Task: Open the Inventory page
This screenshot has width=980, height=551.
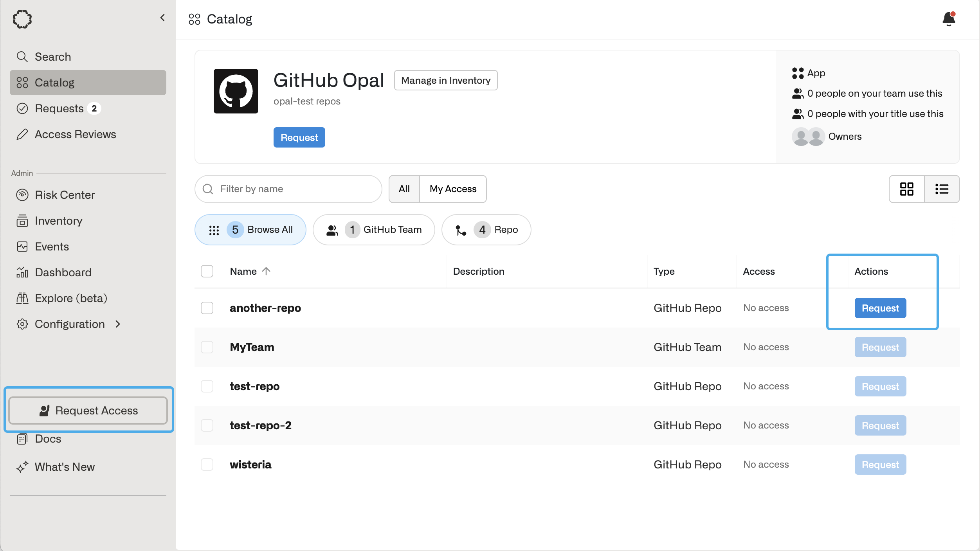Action: coord(58,221)
